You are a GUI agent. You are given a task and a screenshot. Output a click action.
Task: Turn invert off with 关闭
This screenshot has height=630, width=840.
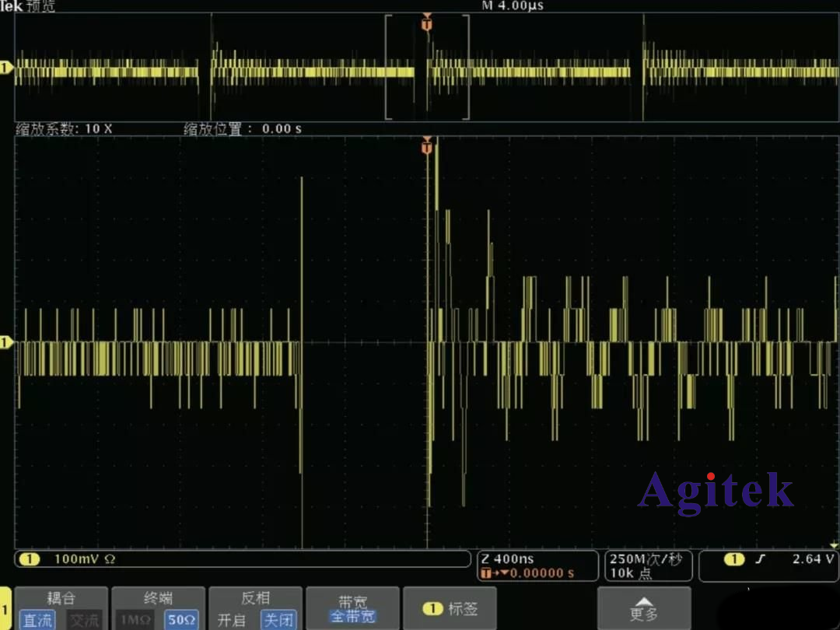[x=278, y=620]
